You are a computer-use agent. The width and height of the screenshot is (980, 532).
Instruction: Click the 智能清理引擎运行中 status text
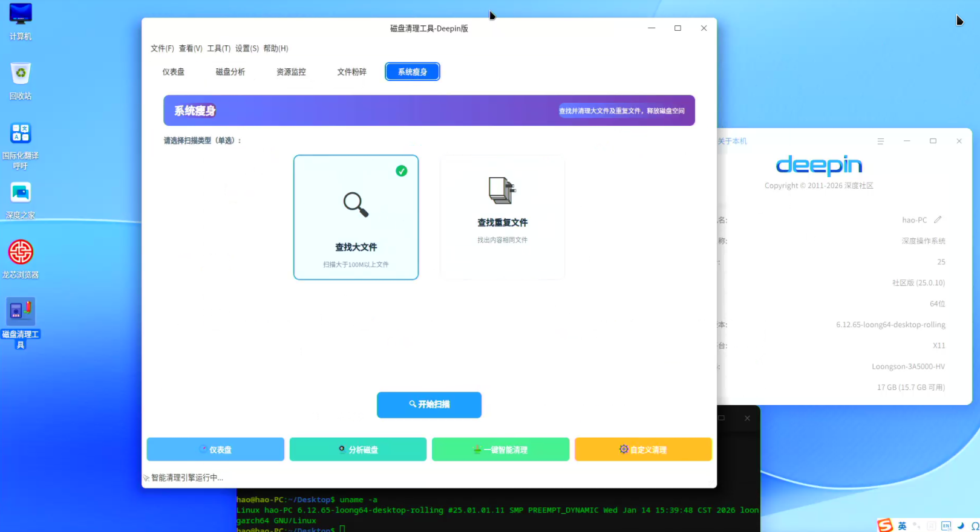pyautogui.click(x=187, y=478)
